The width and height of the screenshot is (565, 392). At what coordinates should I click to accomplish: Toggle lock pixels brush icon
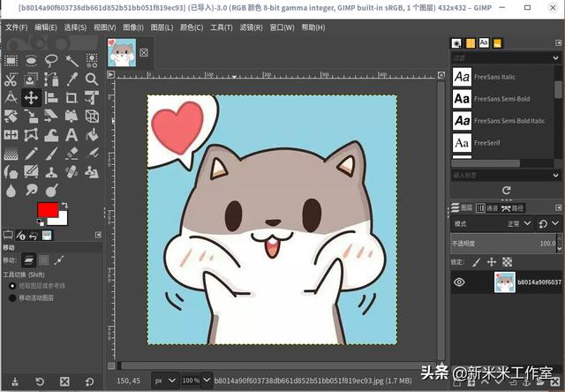[x=477, y=262]
